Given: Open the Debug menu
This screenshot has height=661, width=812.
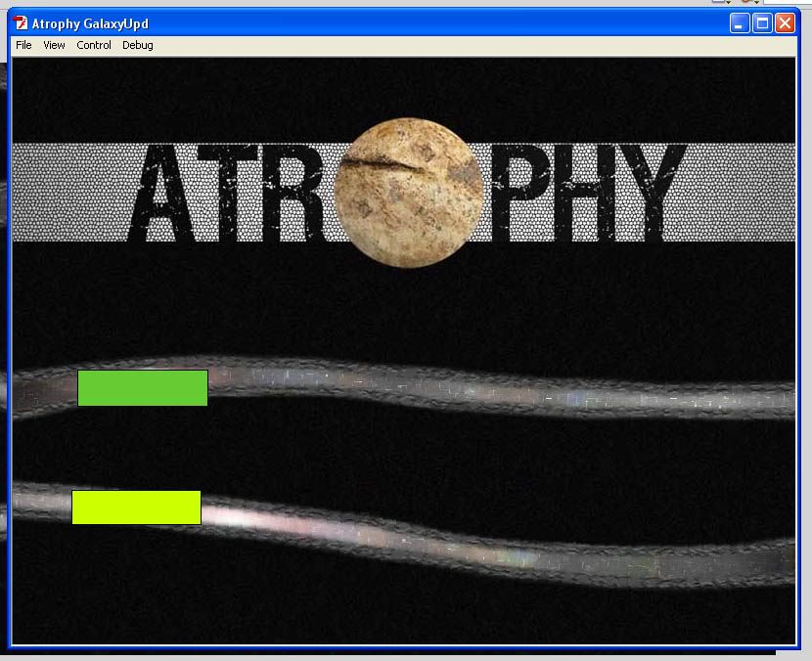Looking at the screenshot, I should click(138, 45).
